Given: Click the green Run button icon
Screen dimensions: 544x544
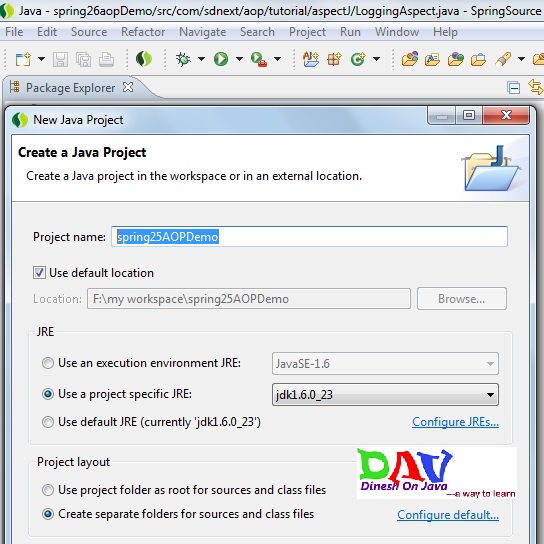Looking at the screenshot, I should pyautogui.click(x=221, y=59).
